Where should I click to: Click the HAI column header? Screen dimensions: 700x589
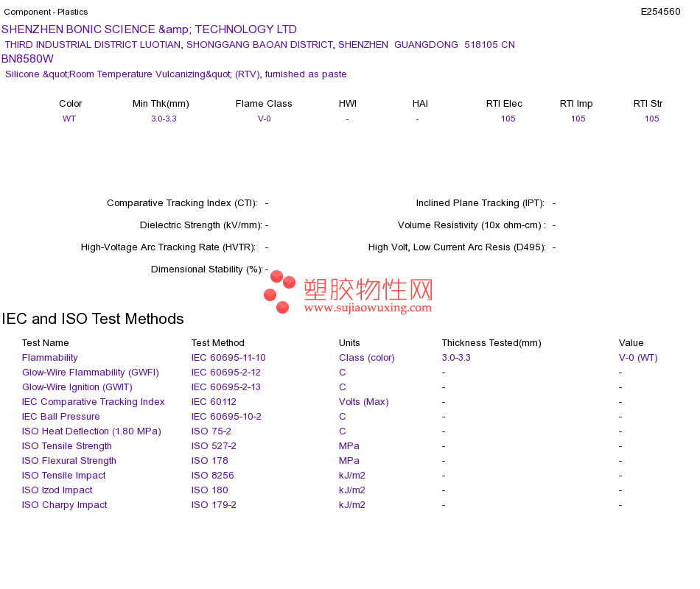point(420,104)
